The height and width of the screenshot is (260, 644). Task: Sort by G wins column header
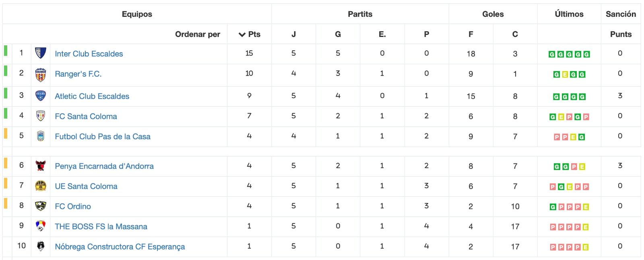pyautogui.click(x=338, y=34)
